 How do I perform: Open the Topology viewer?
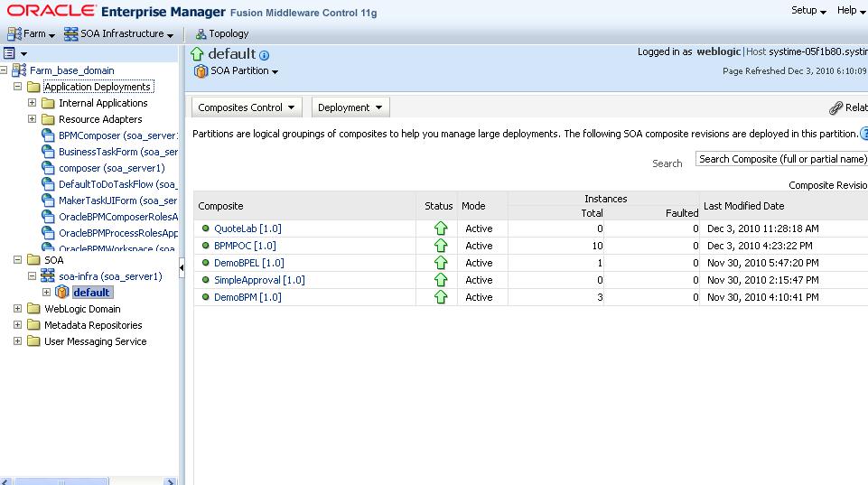pos(222,33)
